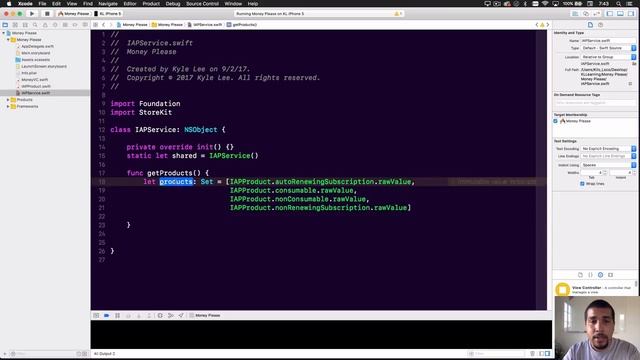Viewport: 640px width, 360px height.
Task: Open the Debug menu
Action: click(173, 4)
